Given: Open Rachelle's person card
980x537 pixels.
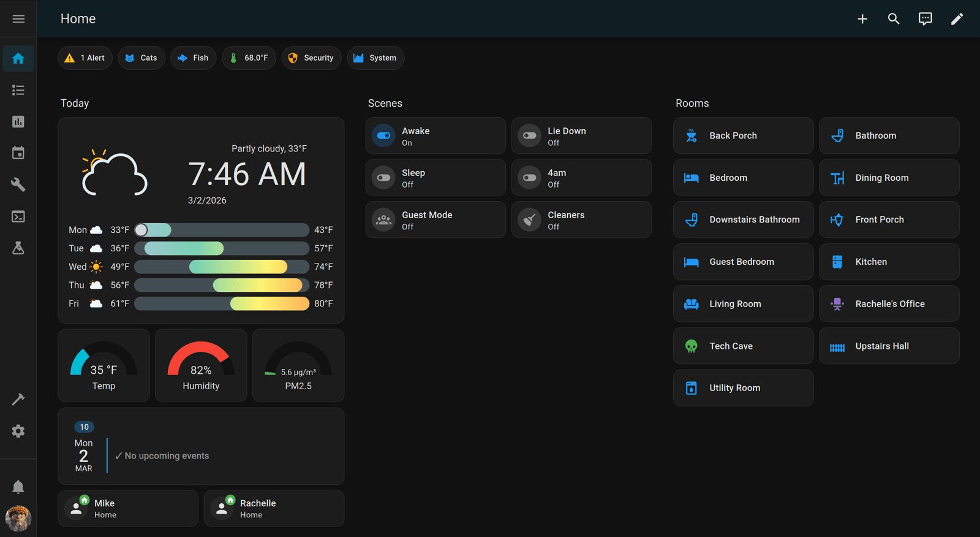Looking at the screenshot, I should click(x=274, y=509).
